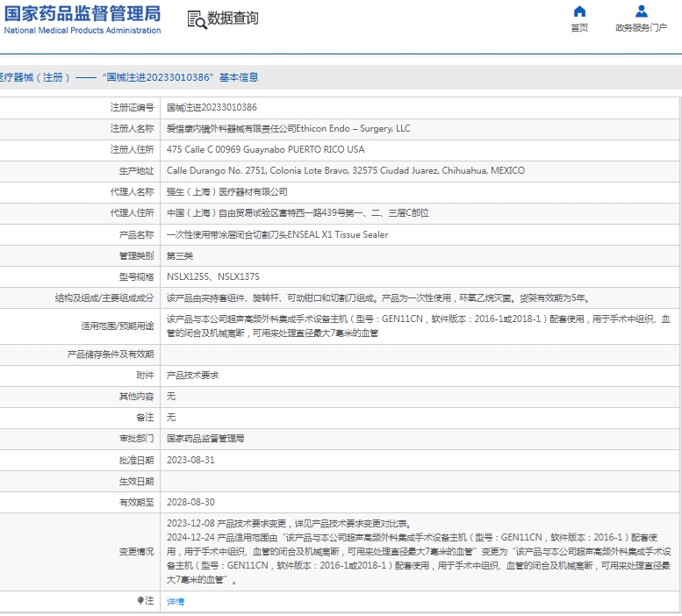Click the 生产地址 row label
The width and height of the screenshot is (682, 616).
pos(137,171)
